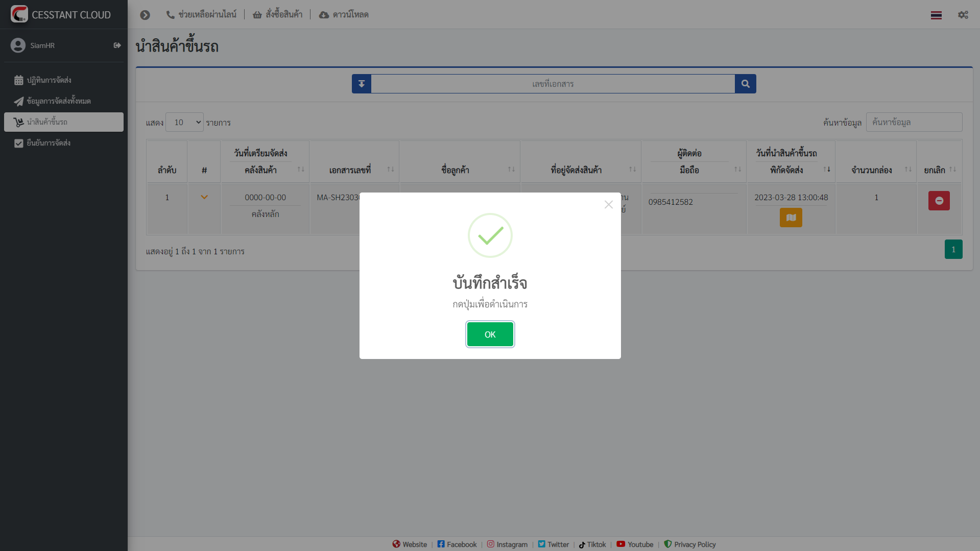980x551 pixels.
Task: Open ยืนยันการจัดส่ง menu item
Action: (x=49, y=143)
